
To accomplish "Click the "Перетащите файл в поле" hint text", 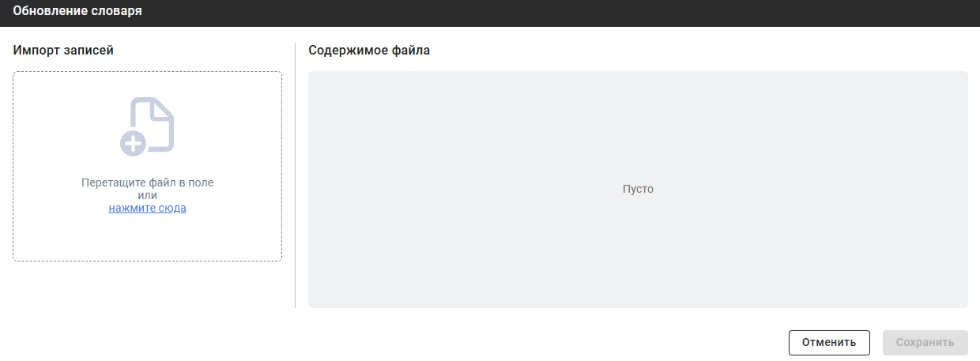I will tap(148, 182).
